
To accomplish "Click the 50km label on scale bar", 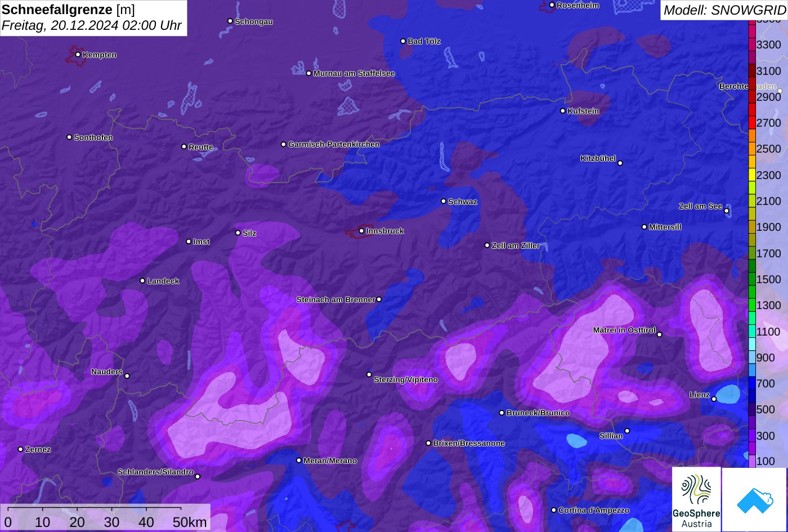I will tap(190, 522).
